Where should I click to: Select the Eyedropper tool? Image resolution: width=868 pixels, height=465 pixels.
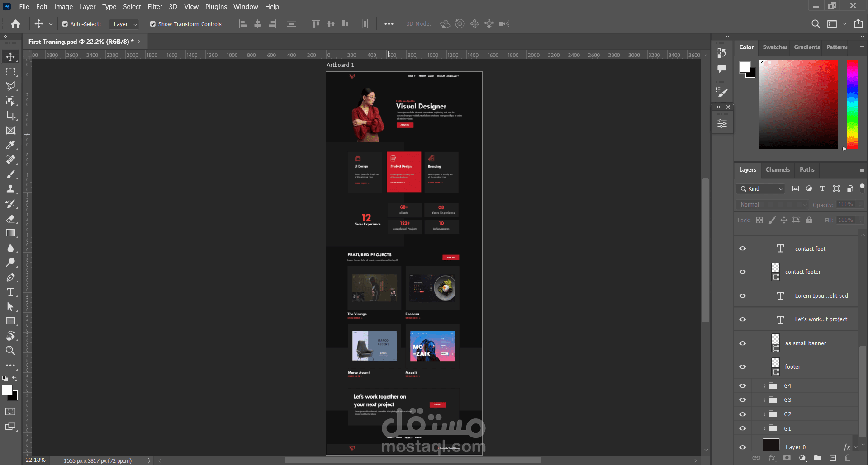pos(10,145)
